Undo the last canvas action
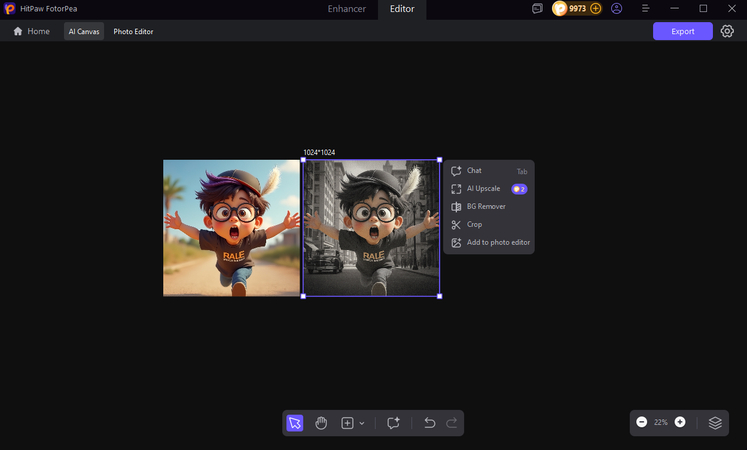 pyautogui.click(x=429, y=423)
